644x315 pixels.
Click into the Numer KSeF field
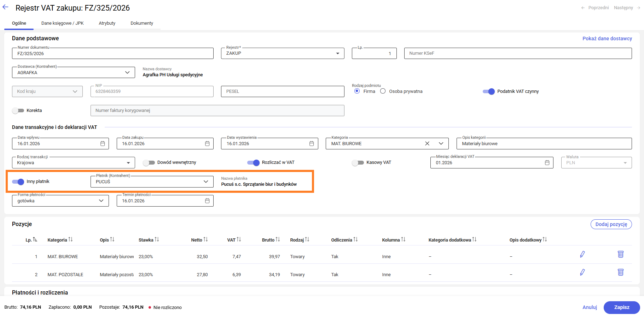(517, 53)
